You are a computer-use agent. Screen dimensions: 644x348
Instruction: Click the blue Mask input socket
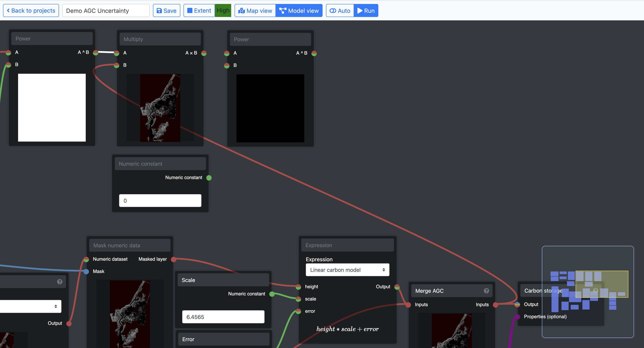(x=86, y=271)
